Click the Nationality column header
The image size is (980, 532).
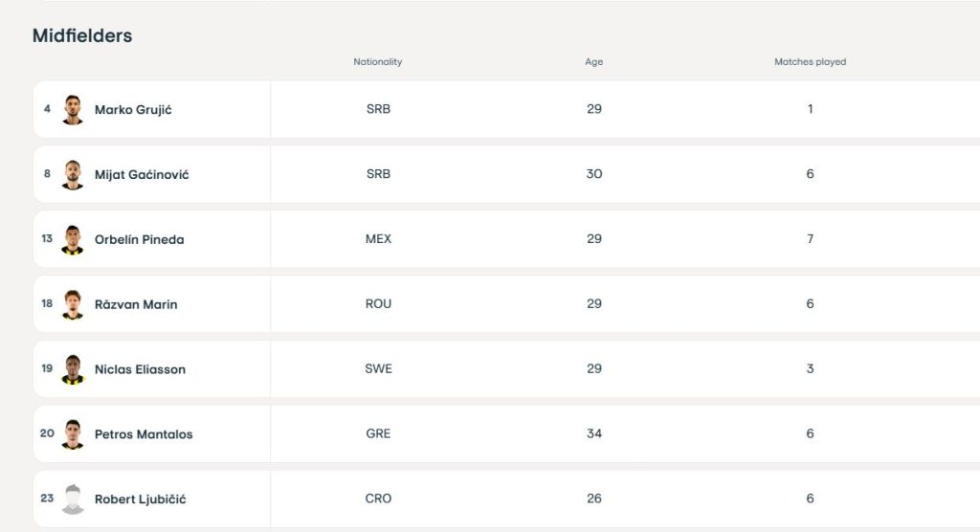378,62
